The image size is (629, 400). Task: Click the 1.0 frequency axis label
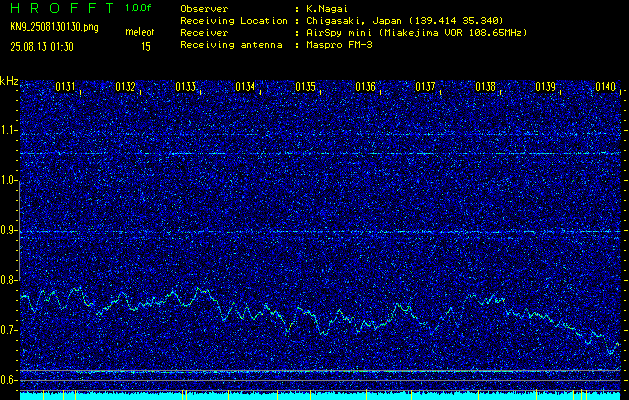click(8, 180)
